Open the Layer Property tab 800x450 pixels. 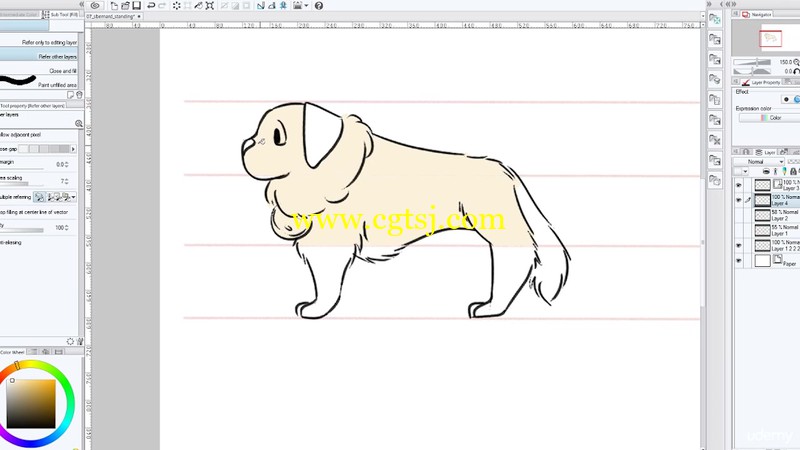[761, 82]
